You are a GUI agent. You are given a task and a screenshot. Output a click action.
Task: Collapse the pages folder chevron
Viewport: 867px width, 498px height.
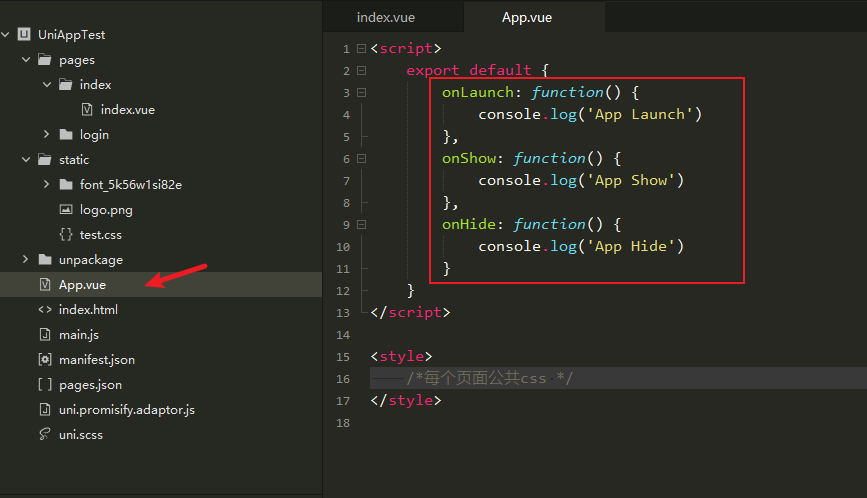point(26,60)
